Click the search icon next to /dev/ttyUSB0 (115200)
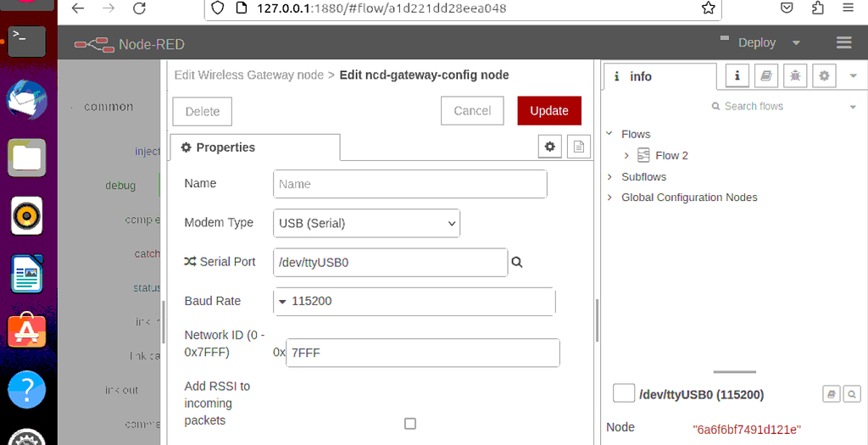 point(852,395)
